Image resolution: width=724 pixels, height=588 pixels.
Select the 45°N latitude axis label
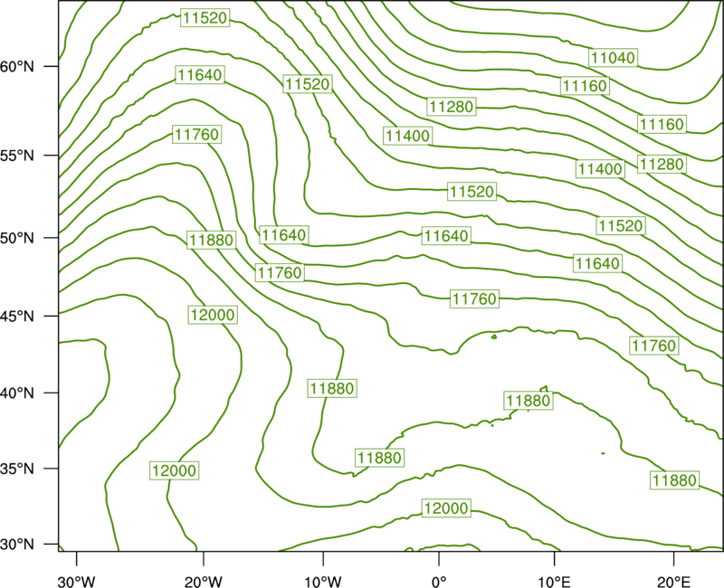pyautogui.click(x=17, y=316)
